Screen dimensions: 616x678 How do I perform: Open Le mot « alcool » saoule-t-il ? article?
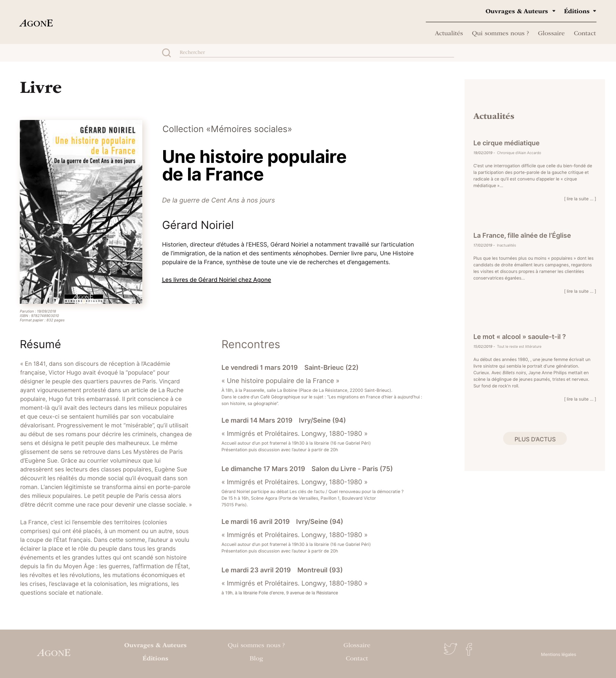(x=519, y=337)
